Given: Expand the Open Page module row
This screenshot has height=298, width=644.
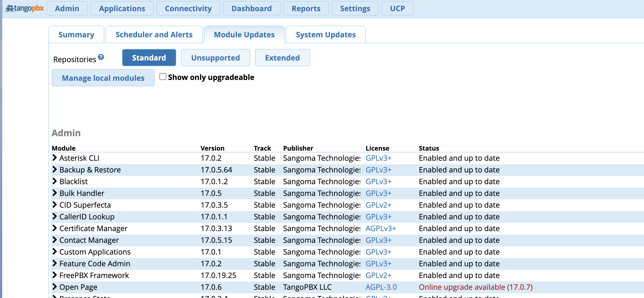Looking at the screenshot, I should click(x=55, y=287).
